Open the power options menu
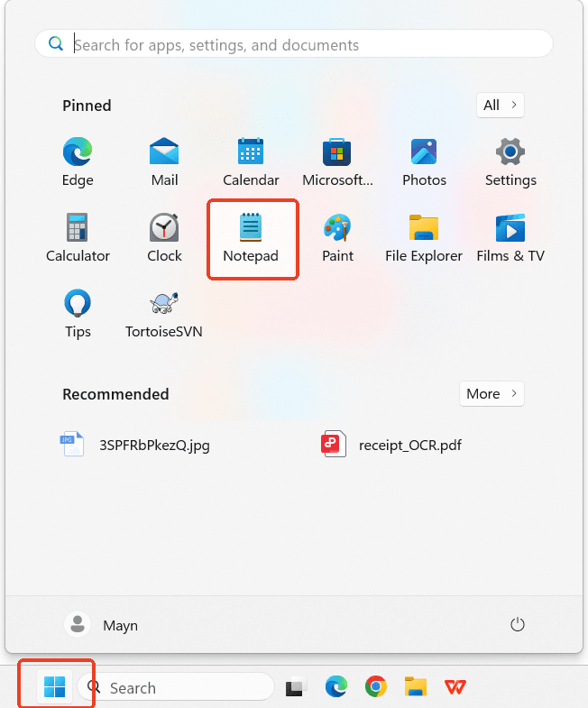 click(518, 624)
